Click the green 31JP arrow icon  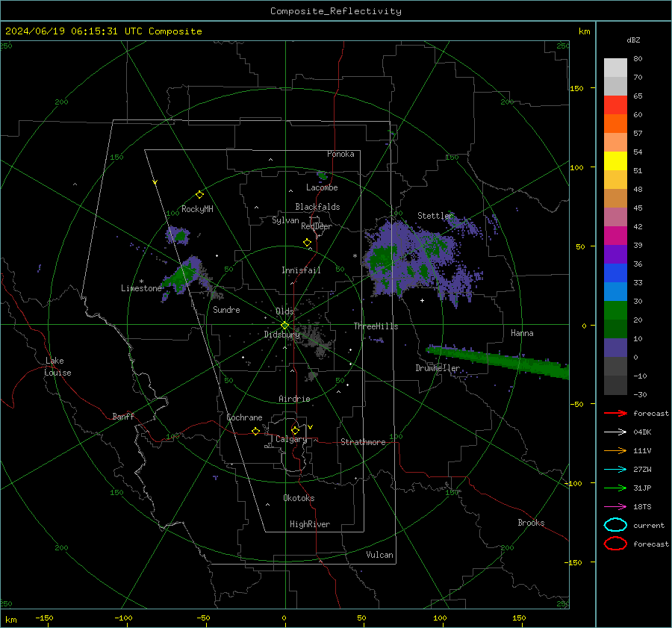[x=615, y=488]
